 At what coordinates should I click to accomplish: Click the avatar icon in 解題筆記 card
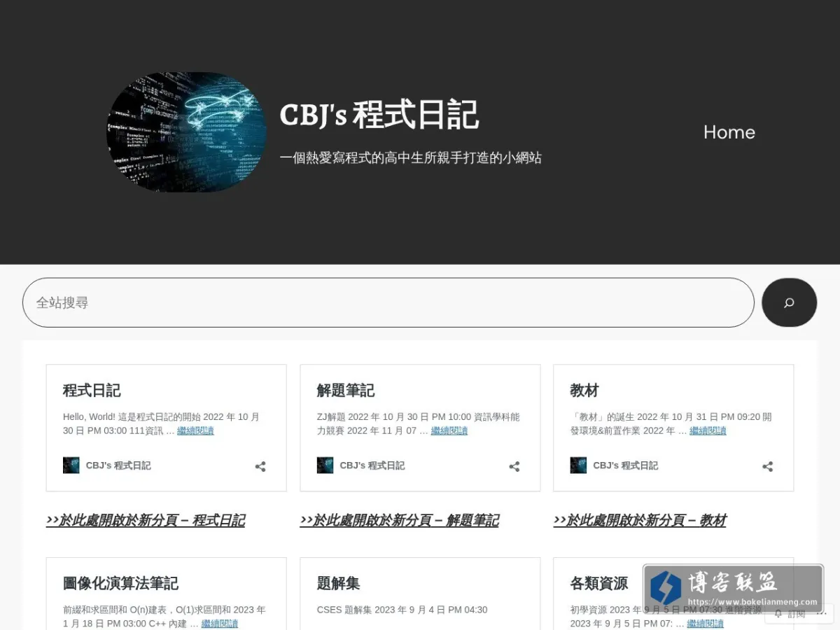point(325,465)
